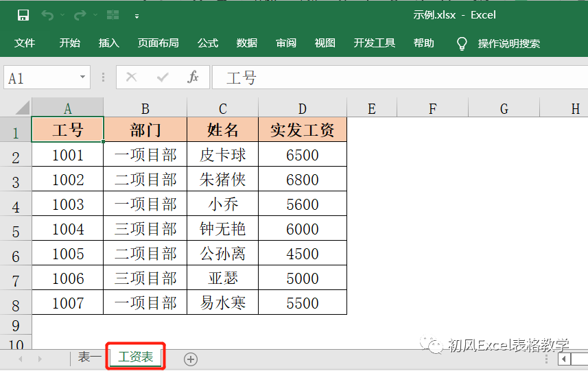Select column D header
Viewport: 588px width, 371px height.
click(x=303, y=108)
